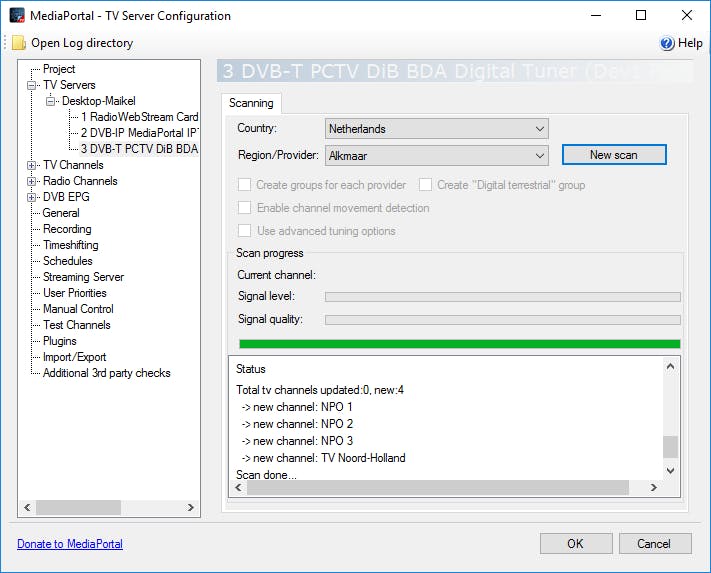The image size is (711, 573).
Task: Expand the TV Channels tree node
Action: (31, 165)
